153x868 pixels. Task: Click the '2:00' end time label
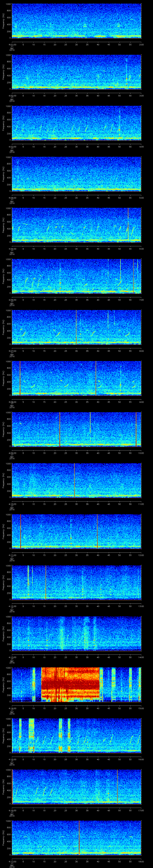click(141, 44)
